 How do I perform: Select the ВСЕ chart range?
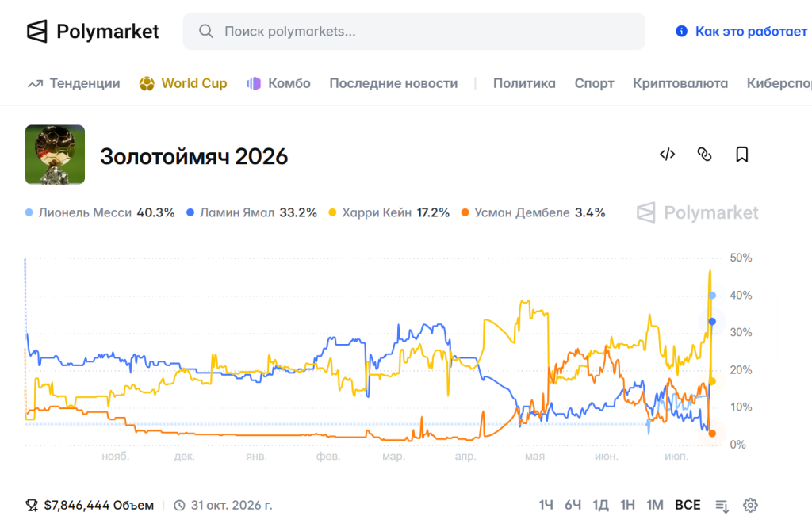688,505
